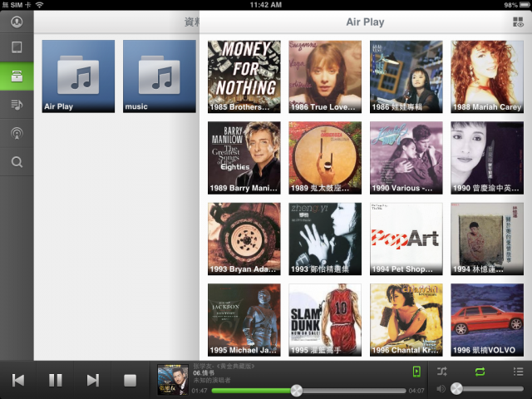This screenshot has width=532, height=399.
Task: Pause the current song
Action: tap(56, 380)
